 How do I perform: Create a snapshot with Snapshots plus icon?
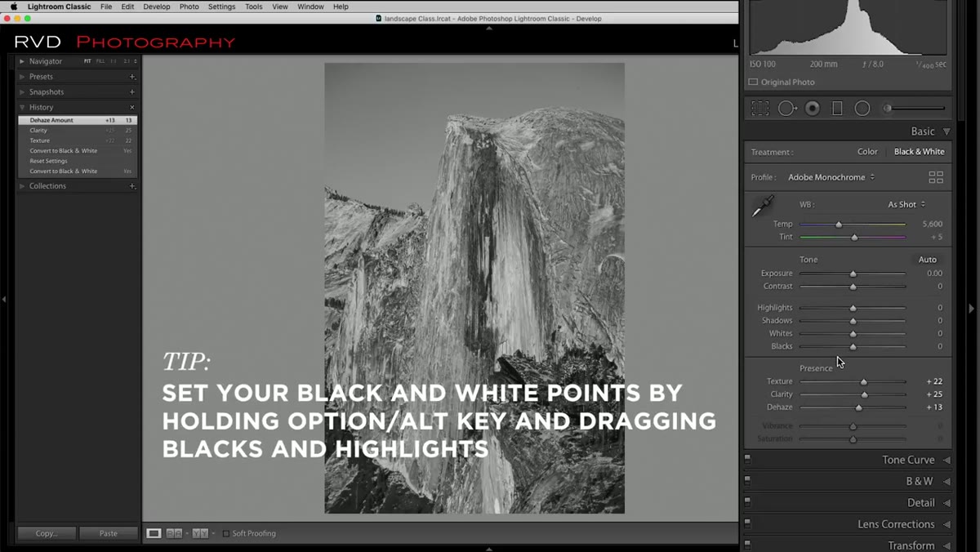(x=132, y=92)
